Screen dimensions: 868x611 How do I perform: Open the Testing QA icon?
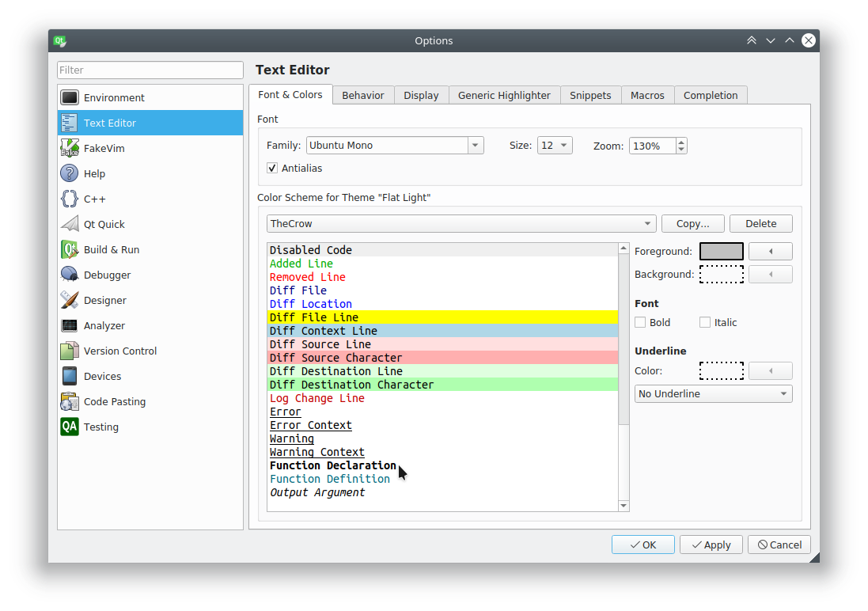[x=70, y=427]
